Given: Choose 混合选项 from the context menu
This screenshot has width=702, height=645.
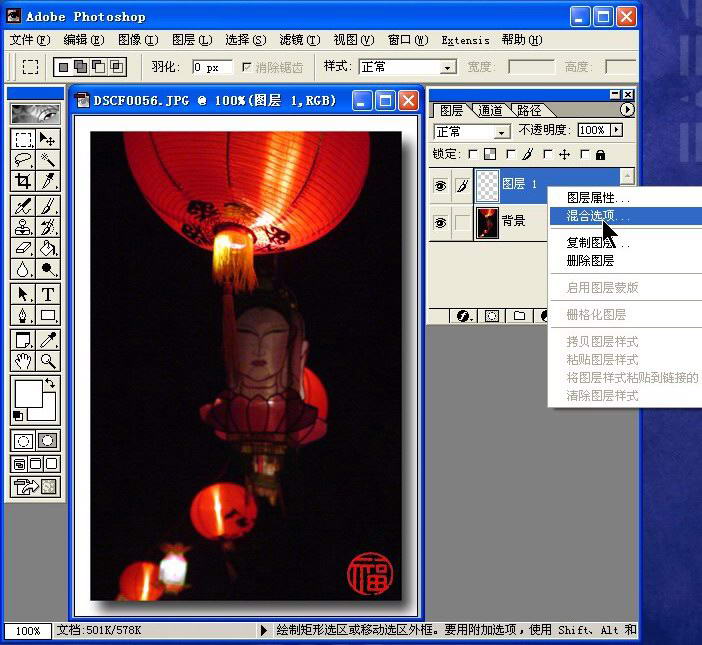Looking at the screenshot, I should (598, 216).
